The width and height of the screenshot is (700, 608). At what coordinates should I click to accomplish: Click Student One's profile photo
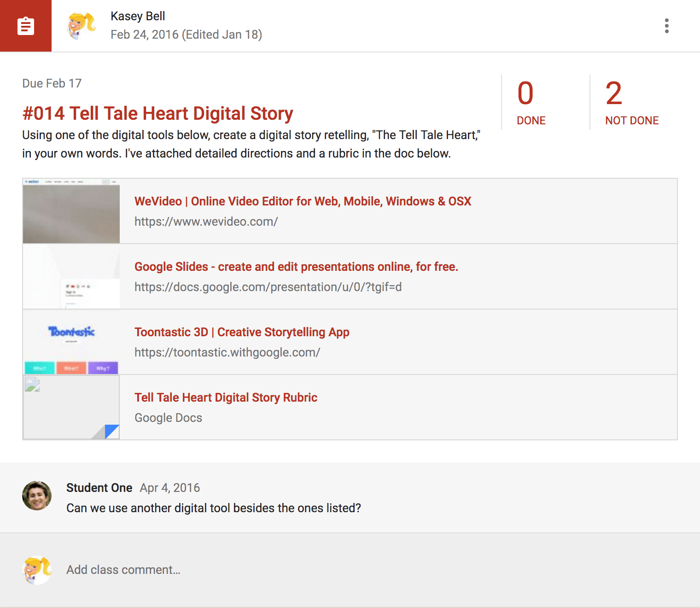(37, 496)
